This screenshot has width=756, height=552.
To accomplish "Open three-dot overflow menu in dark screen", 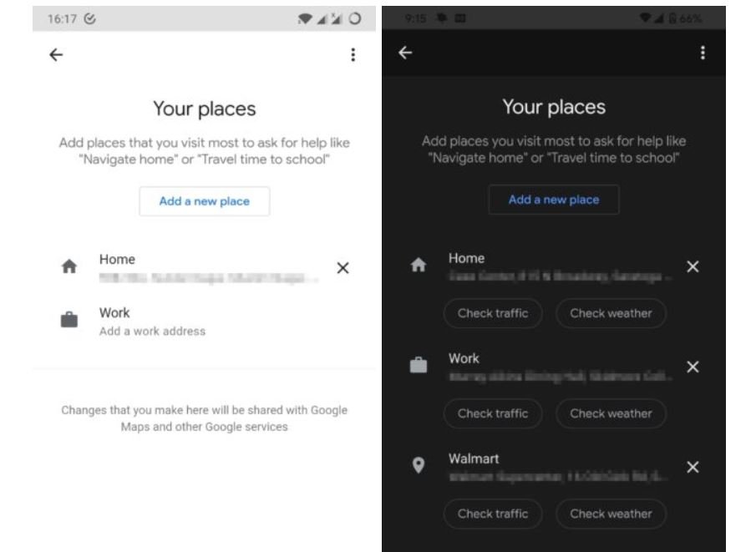I will [x=702, y=53].
